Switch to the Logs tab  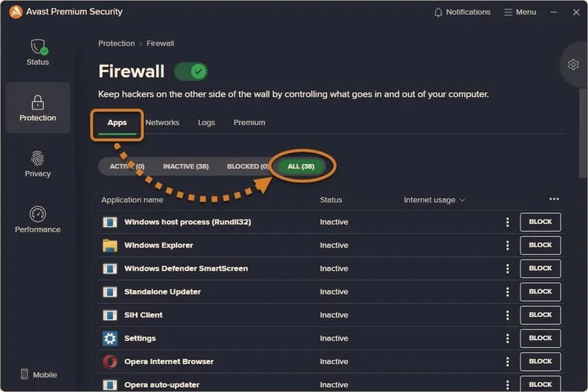207,123
